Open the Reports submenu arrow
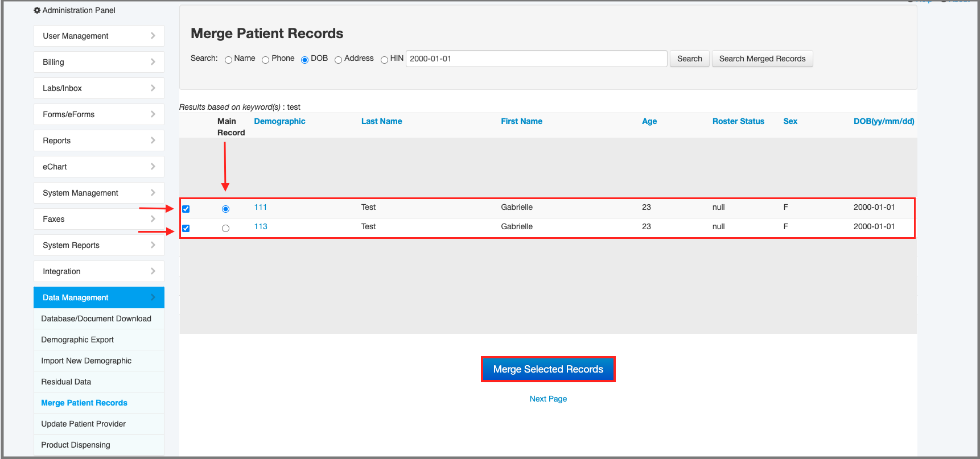Image resolution: width=980 pixels, height=459 pixels. pos(153,140)
